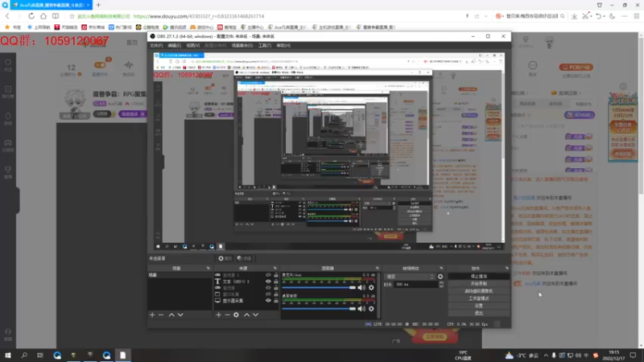The height and width of the screenshot is (362, 644).
Task: Open microphone/Aux audio settings gear
Action: click(371, 288)
